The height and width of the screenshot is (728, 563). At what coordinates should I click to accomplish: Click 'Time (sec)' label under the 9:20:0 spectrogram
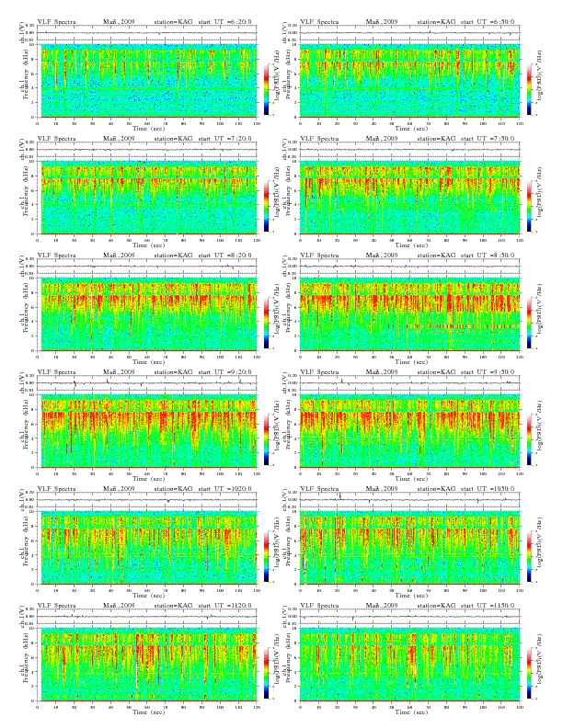click(x=149, y=478)
